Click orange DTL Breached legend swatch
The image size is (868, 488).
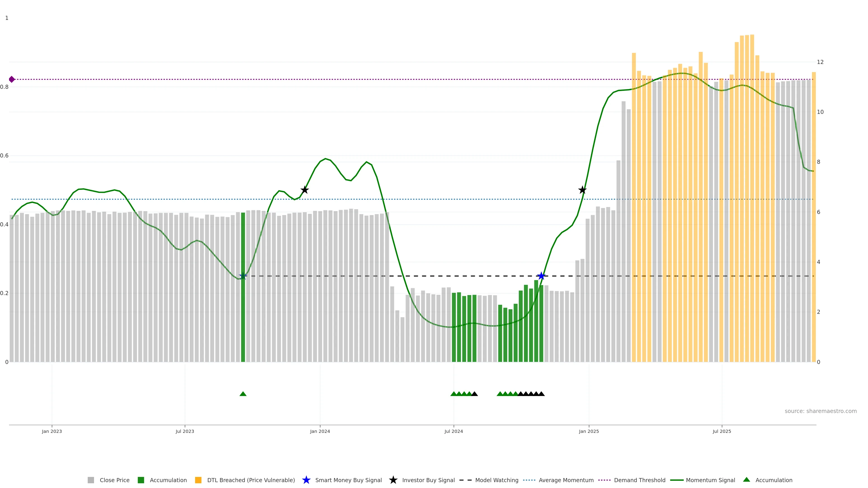(x=198, y=480)
